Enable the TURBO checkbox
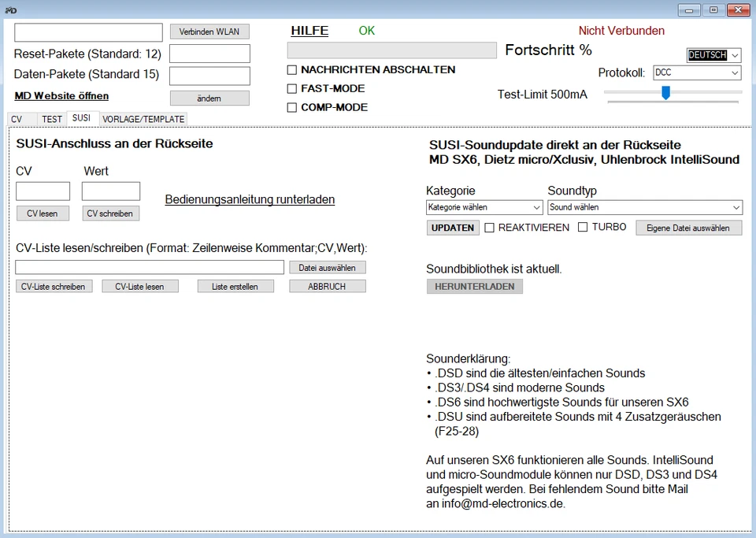Screen dimensions: 756x538 [x=581, y=226]
